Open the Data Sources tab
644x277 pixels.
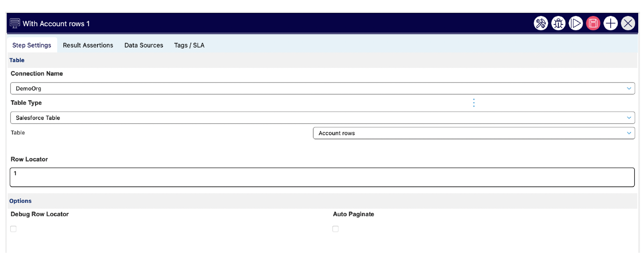pyautogui.click(x=144, y=45)
